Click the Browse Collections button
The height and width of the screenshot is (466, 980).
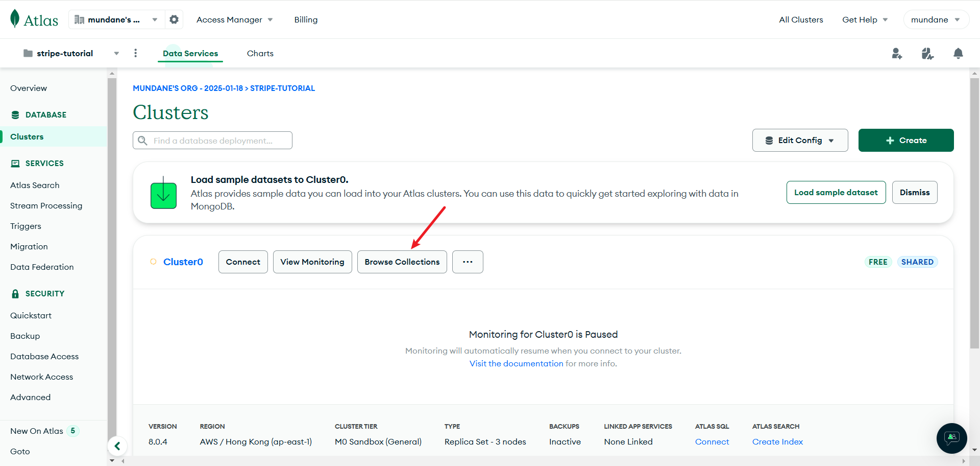tap(402, 262)
